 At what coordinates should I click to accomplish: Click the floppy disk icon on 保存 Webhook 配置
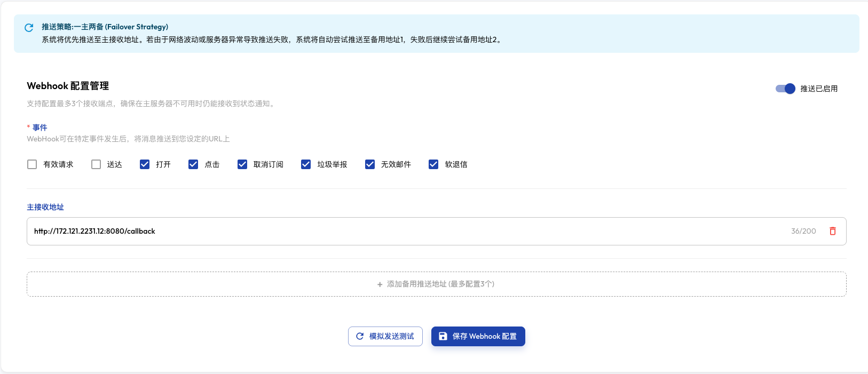[443, 336]
